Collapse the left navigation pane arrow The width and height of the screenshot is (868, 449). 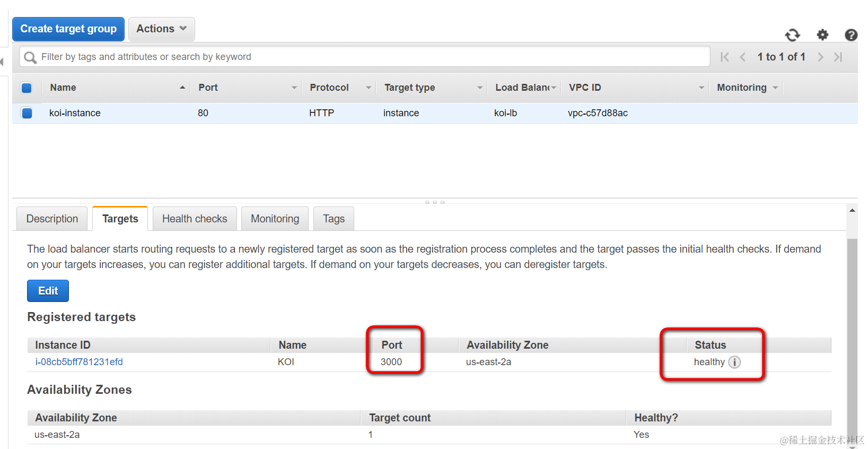(x=2, y=62)
